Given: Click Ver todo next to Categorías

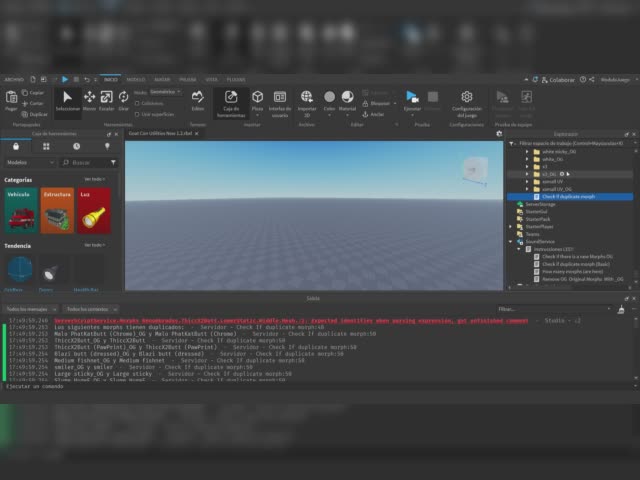Looking at the screenshot, I should click(94, 179).
